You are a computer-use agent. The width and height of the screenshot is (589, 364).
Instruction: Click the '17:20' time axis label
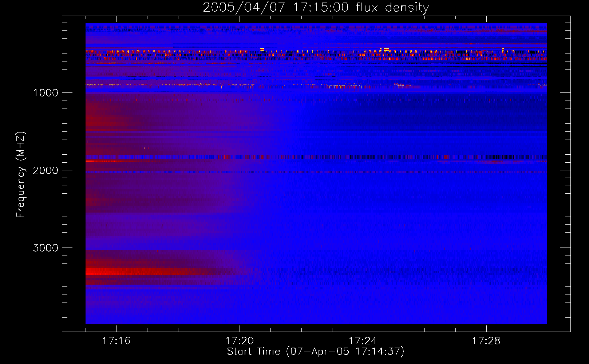click(240, 341)
